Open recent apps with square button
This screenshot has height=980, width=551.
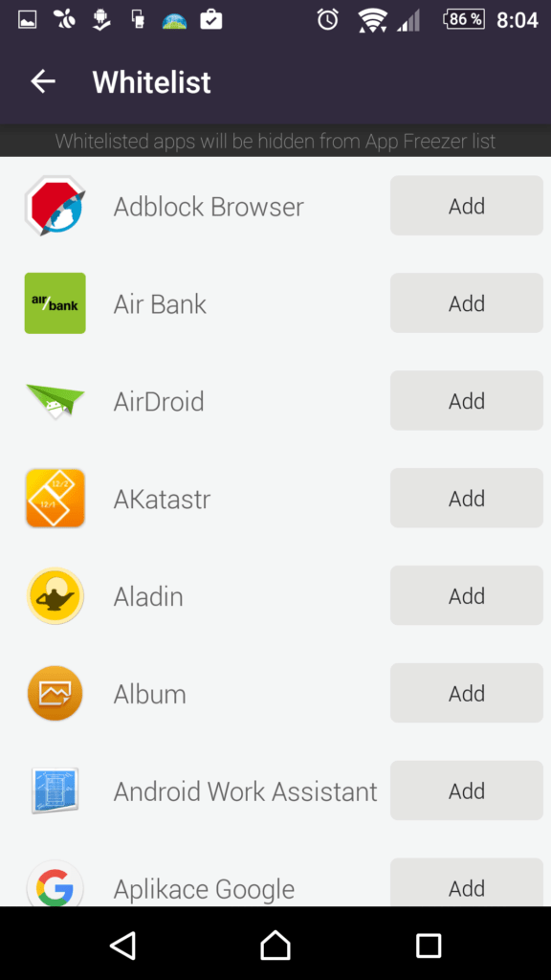429,945
